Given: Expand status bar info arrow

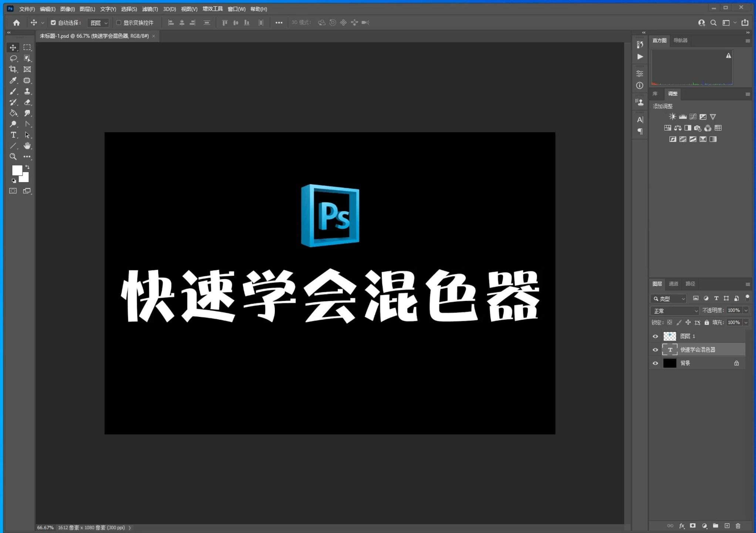Looking at the screenshot, I should [130, 528].
